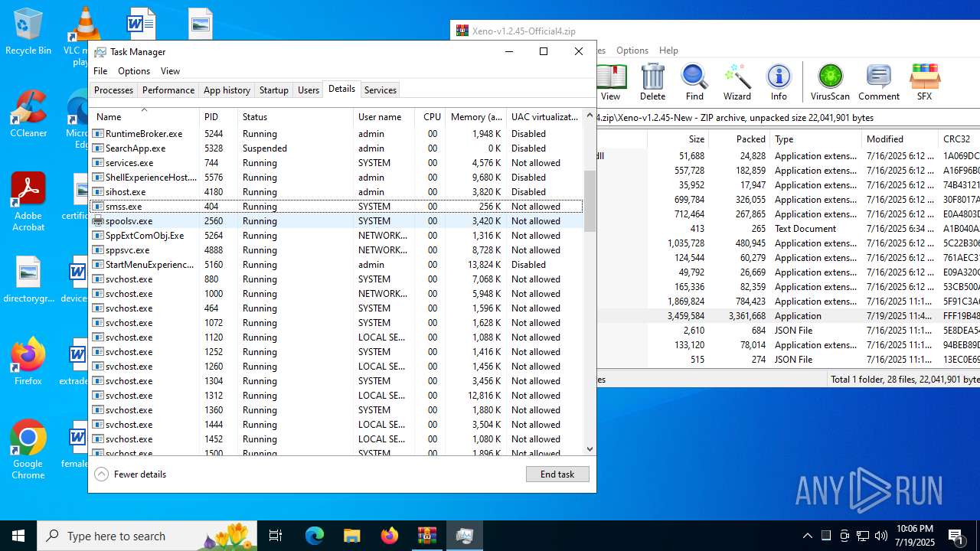Screen dimensions: 980x551
Task: Sort processes by CPU column
Action: pyautogui.click(x=430, y=117)
